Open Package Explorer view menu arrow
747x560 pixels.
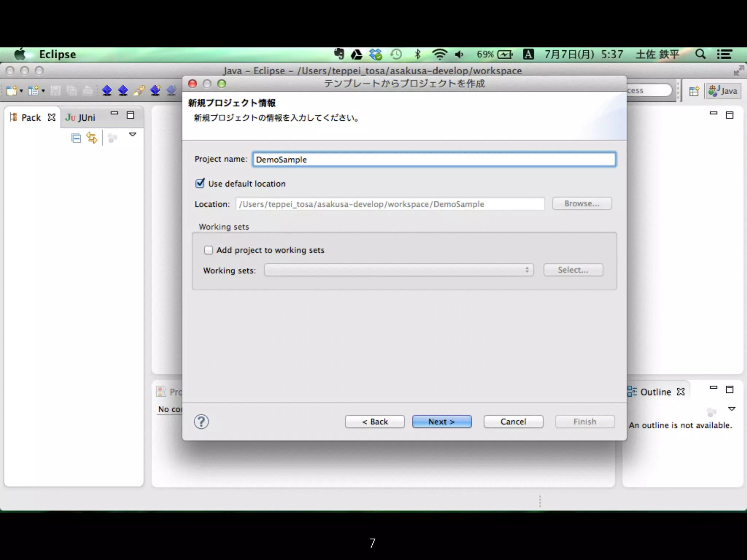tap(133, 135)
